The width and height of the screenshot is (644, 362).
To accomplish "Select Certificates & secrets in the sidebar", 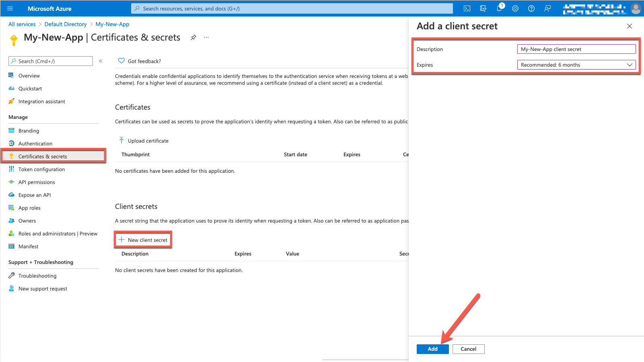I will pos(53,156).
